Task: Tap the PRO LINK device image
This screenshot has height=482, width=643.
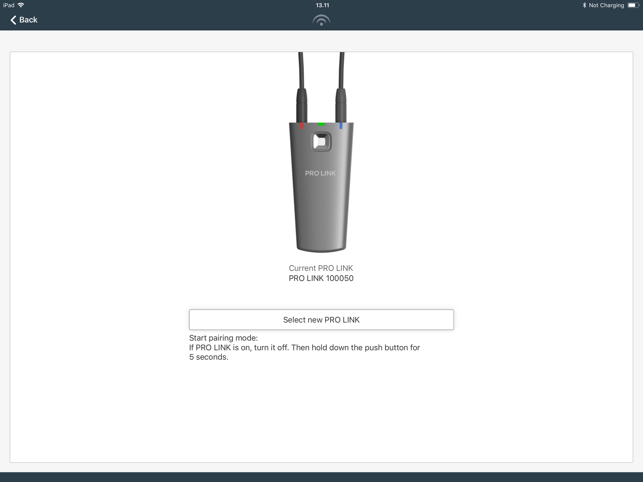Action: click(x=321, y=152)
